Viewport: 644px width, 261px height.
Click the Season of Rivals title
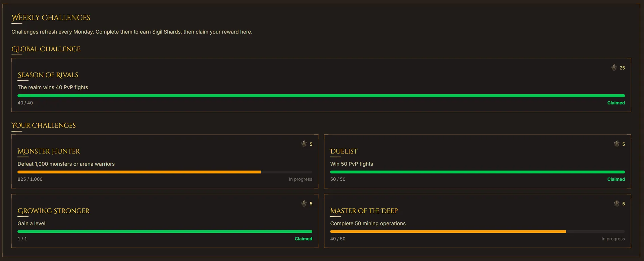pos(48,75)
